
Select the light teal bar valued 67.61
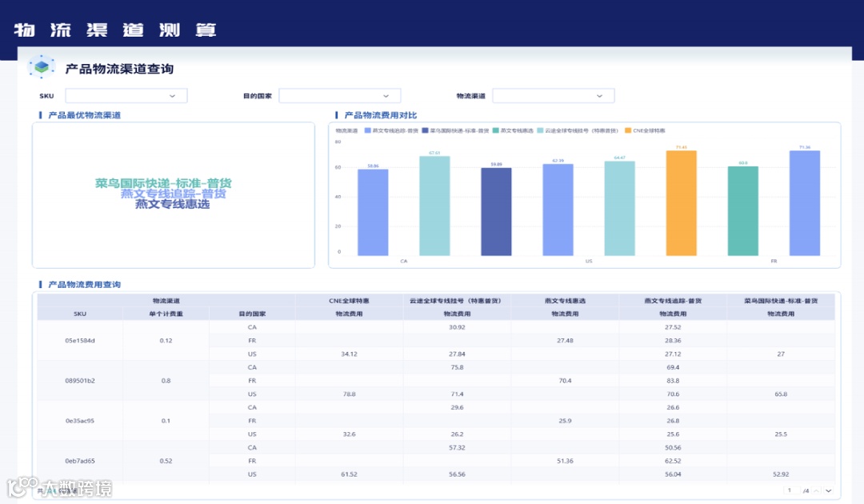[434, 206]
